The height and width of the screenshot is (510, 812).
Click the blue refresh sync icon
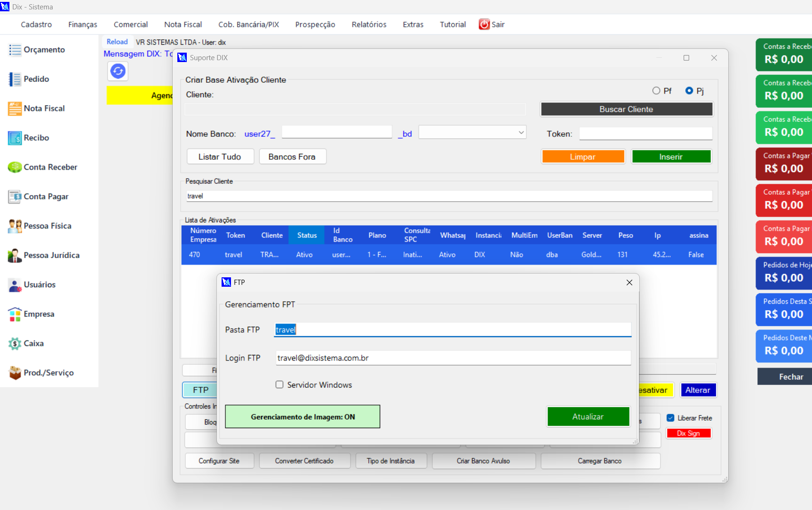pos(118,71)
